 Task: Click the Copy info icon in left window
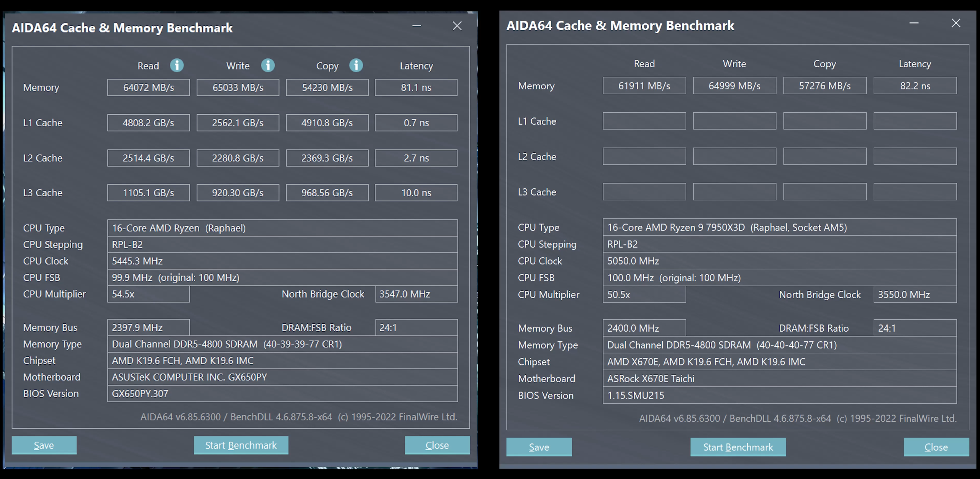point(356,65)
